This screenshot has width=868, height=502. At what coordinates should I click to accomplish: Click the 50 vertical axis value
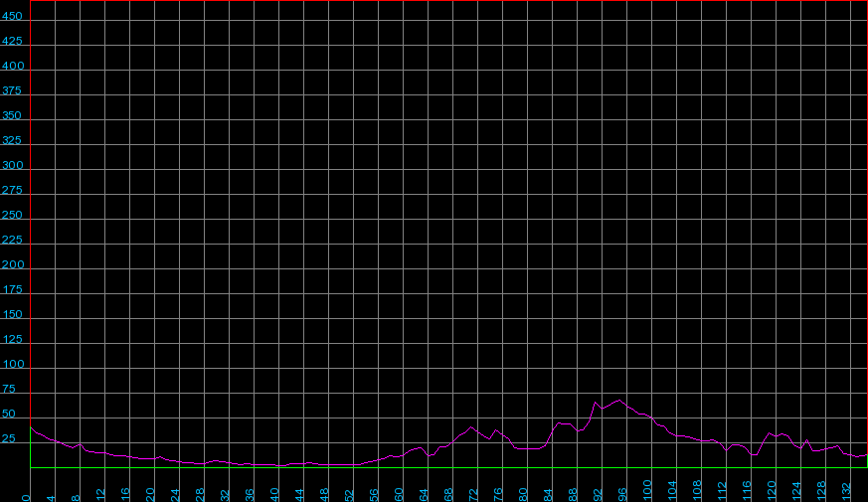click(8, 415)
